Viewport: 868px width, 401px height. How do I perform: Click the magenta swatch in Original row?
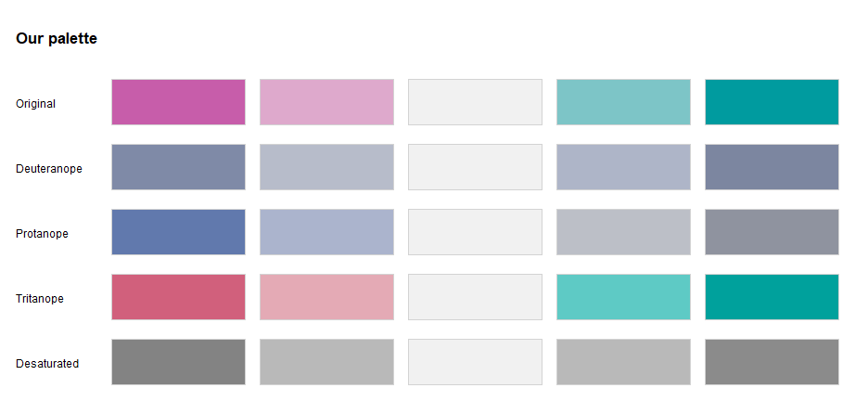[x=178, y=102]
